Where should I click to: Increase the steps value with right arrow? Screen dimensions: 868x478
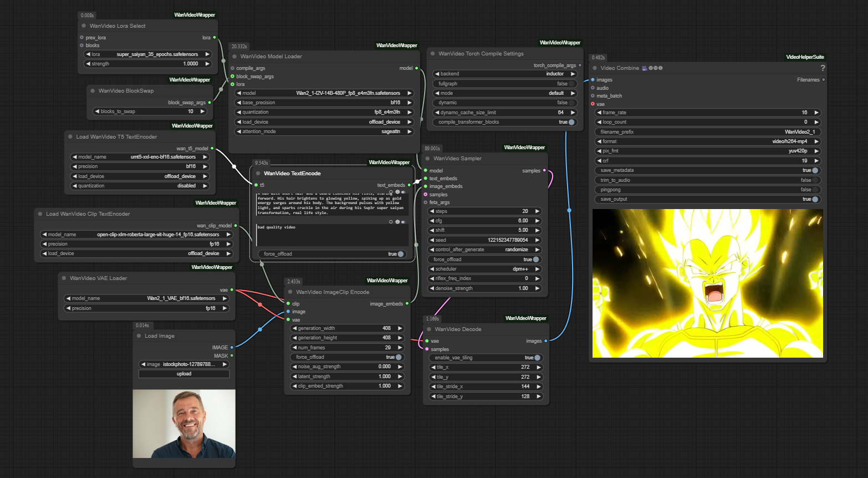pos(537,211)
